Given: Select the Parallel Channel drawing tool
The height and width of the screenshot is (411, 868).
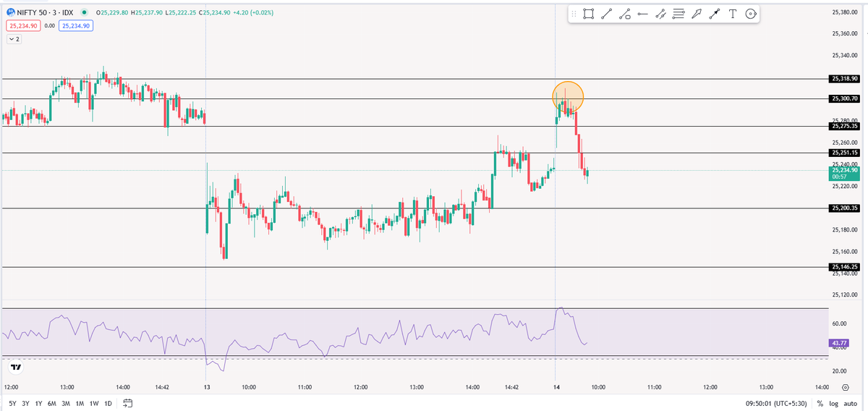Looking at the screenshot, I should pyautogui.click(x=660, y=13).
